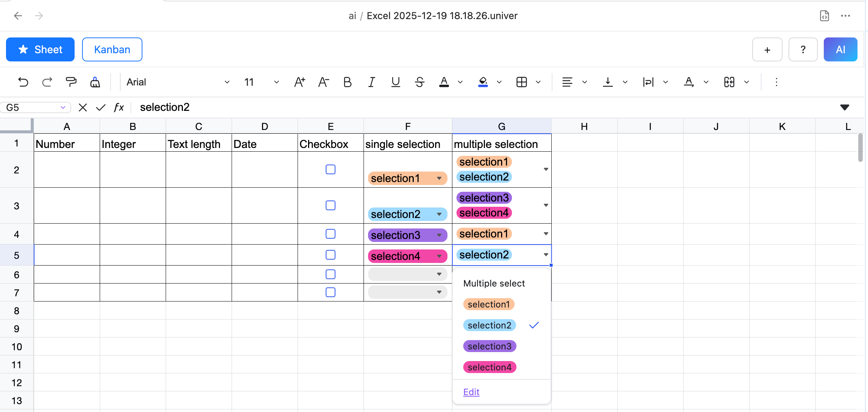Toggle Bold formatting

pos(347,82)
